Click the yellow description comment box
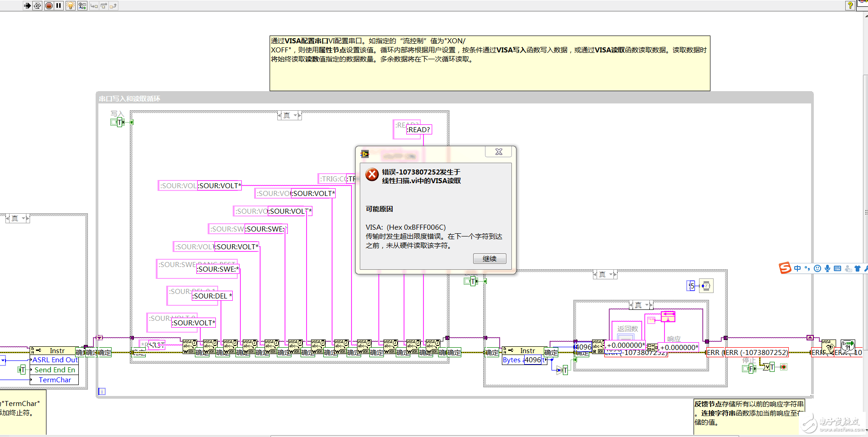This screenshot has height=437, width=868. 490,63
